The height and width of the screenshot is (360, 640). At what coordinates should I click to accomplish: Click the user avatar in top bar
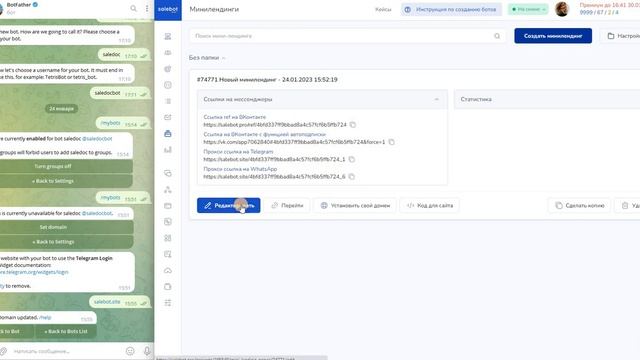point(562,9)
